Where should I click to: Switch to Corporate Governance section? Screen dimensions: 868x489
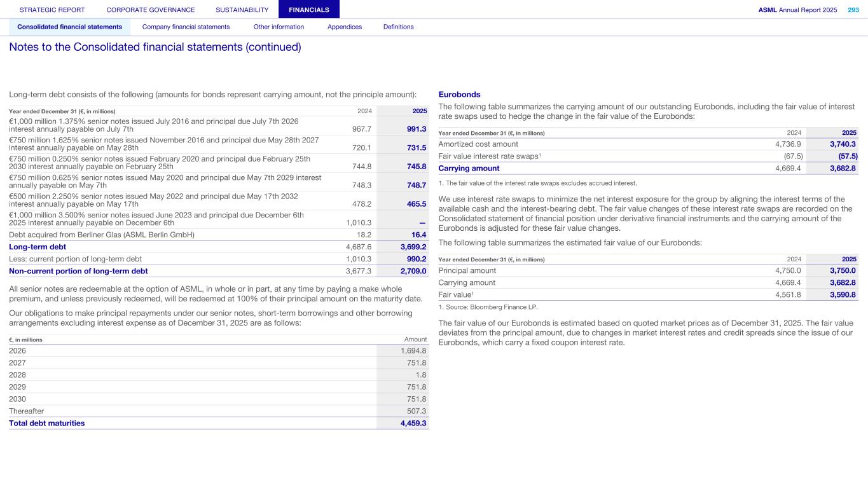(151, 10)
